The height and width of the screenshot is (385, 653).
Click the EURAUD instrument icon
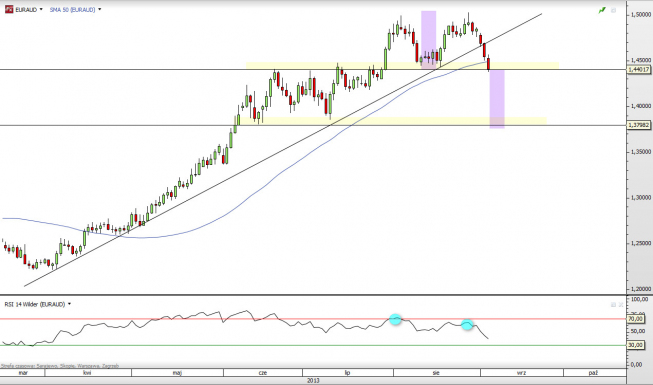coord(9,9)
